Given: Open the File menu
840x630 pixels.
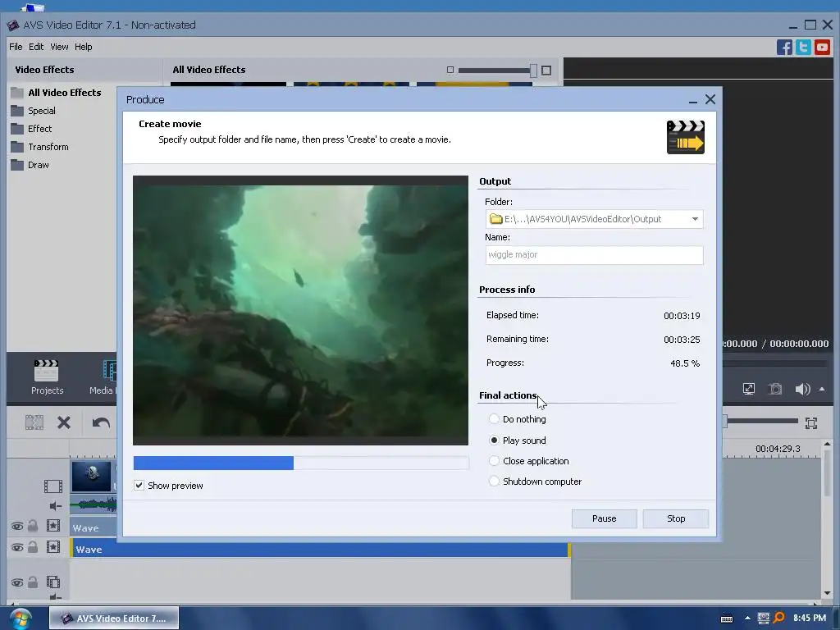Looking at the screenshot, I should 16,47.
